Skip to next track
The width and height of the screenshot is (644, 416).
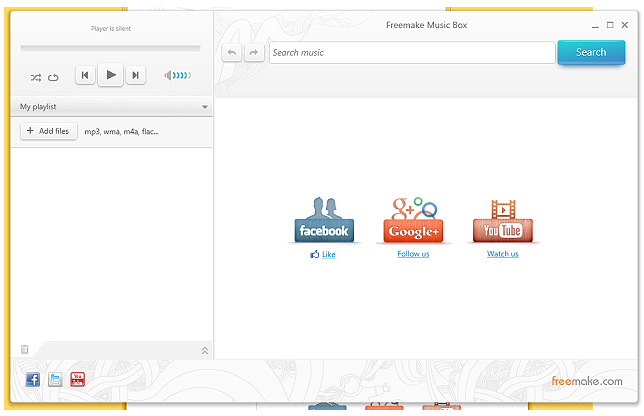(x=135, y=75)
